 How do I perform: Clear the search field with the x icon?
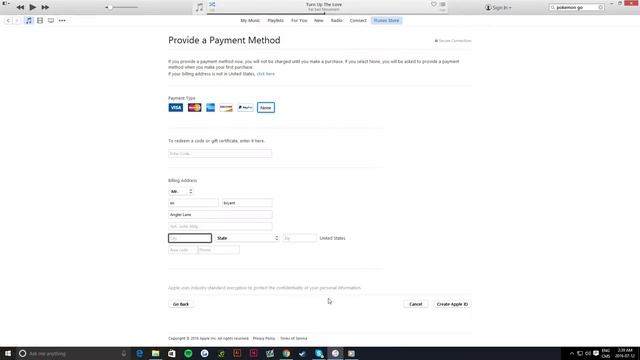(x=600, y=7)
